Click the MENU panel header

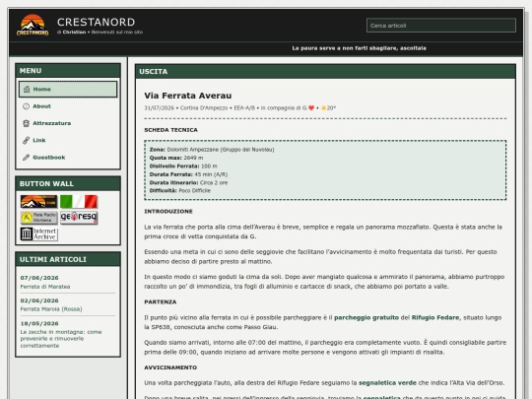(x=68, y=71)
